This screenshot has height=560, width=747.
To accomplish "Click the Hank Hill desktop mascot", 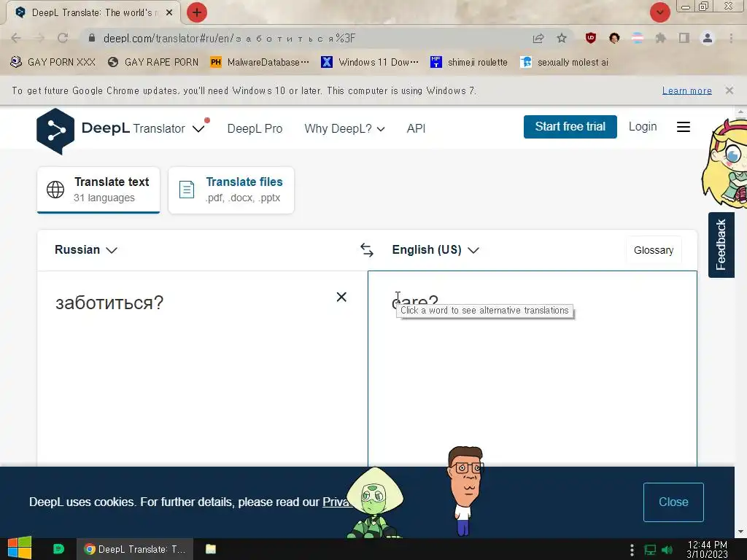I will coord(465,491).
